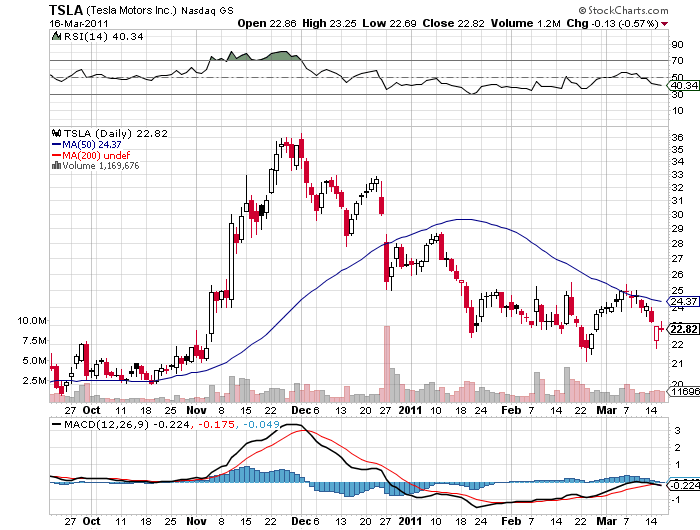Select the MA(200) undef legend label
Screen dimensions: 700x530
tap(96, 155)
